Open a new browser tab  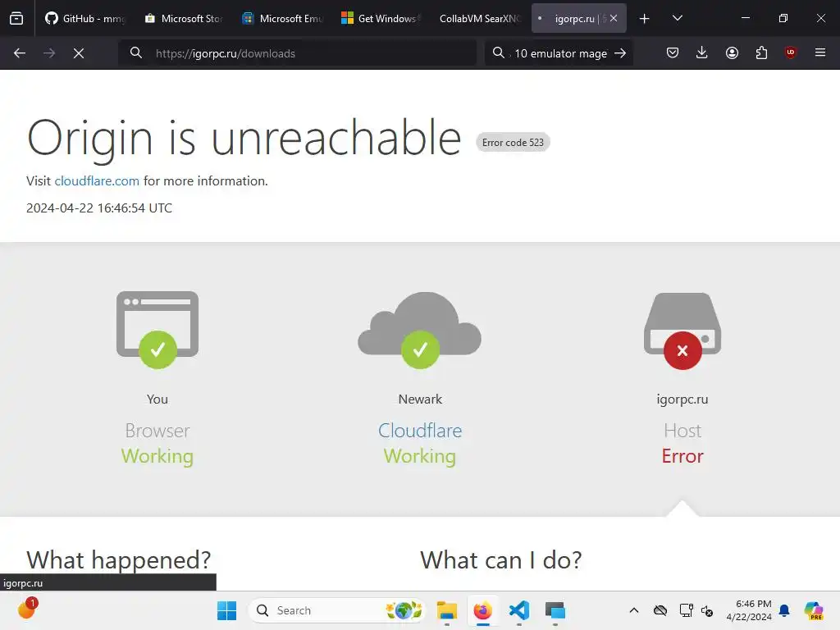point(645,19)
